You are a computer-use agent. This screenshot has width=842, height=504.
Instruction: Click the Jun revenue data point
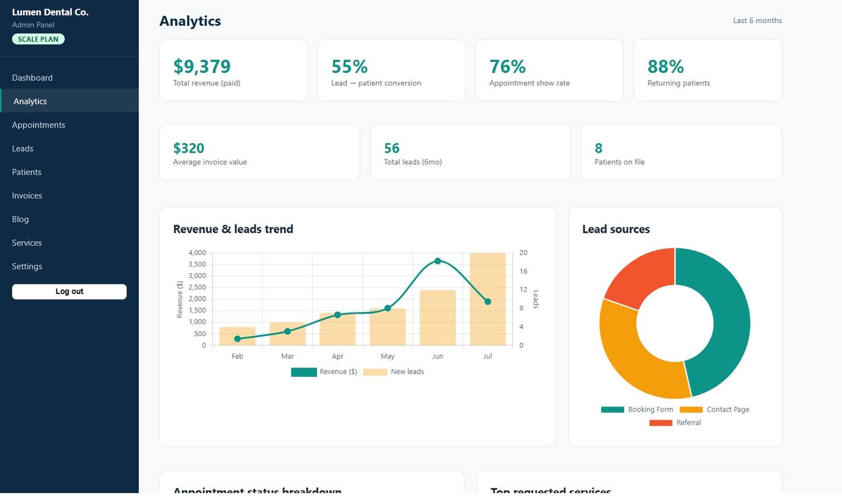tap(437, 261)
